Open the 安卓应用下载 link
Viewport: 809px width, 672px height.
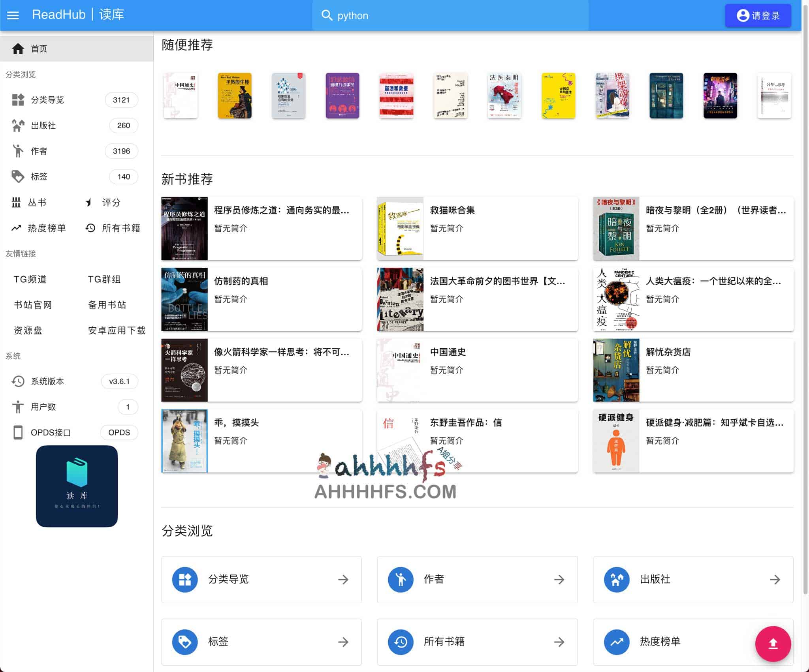pos(117,330)
